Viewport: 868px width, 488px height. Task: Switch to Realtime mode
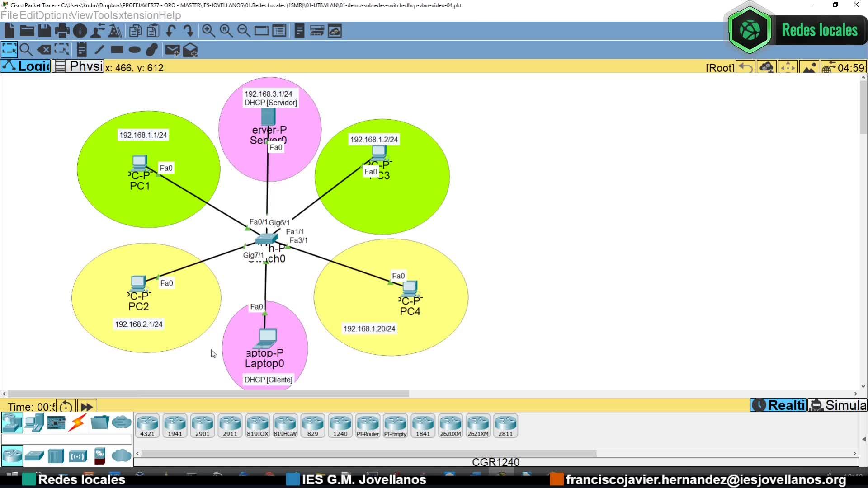[x=778, y=405]
